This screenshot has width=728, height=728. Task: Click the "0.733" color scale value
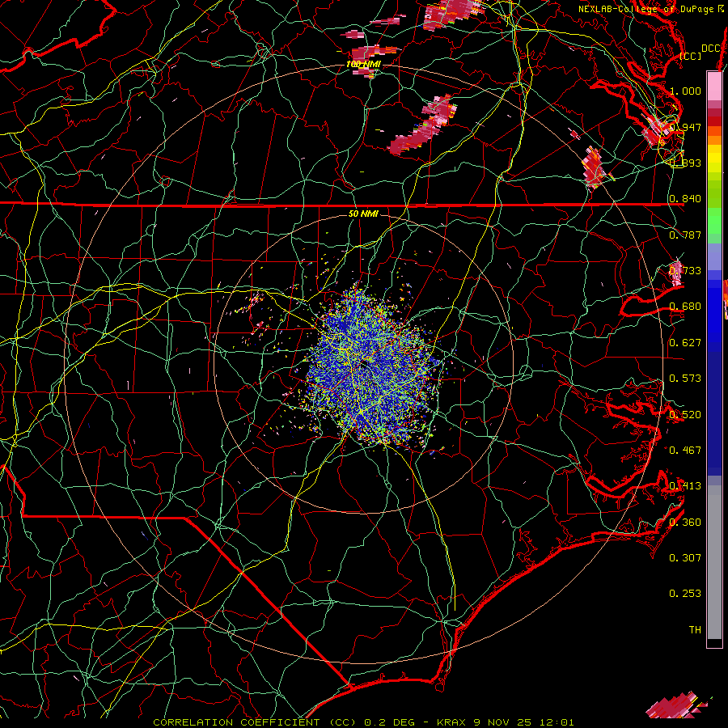point(685,271)
